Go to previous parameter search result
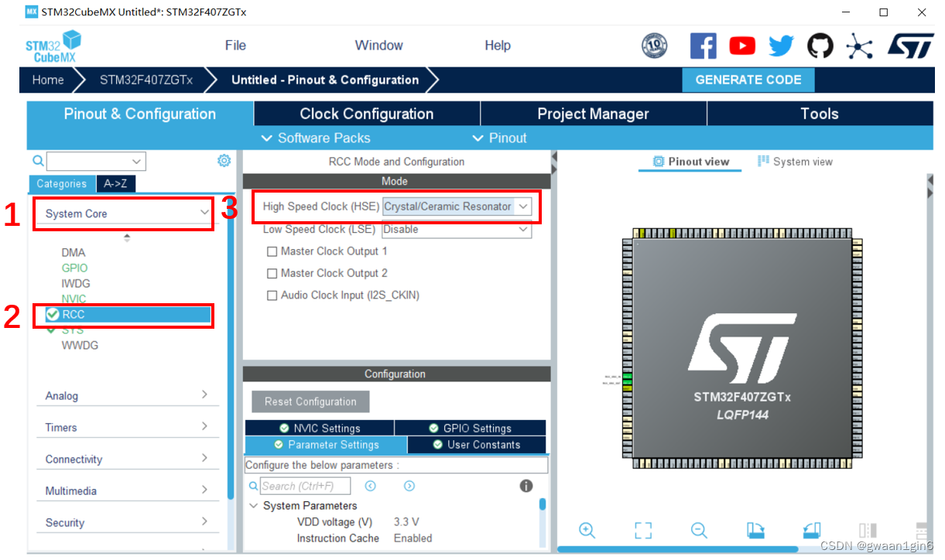945x560 pixels. click(x=370, y=486)
